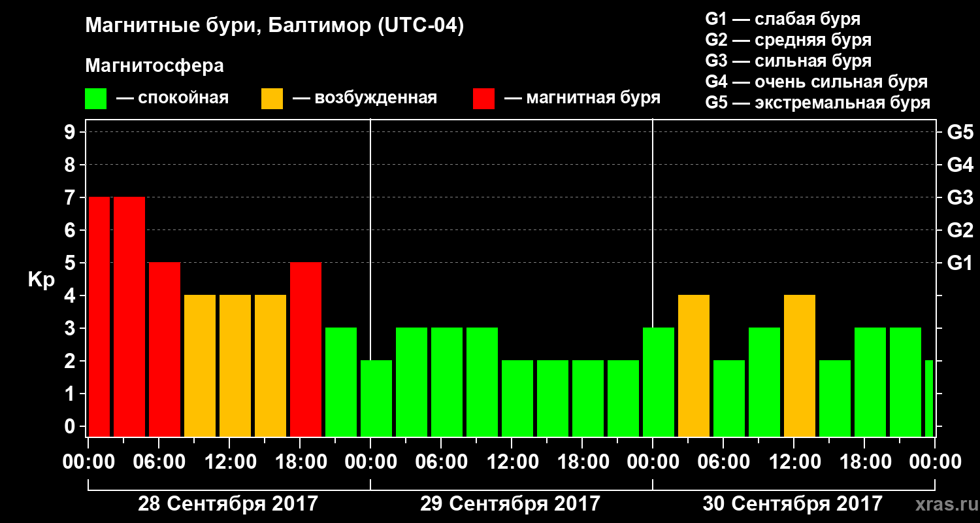Click the 'Магнитосфера' heading

(154, 66)
